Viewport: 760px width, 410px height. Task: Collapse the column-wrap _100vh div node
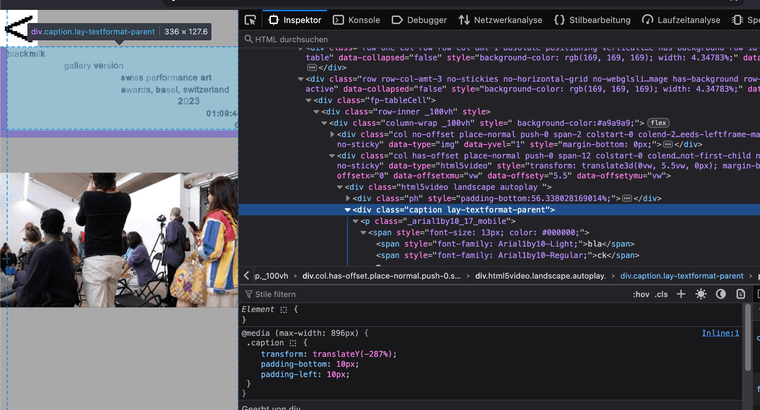pyautogui.click(x=324, y=123)
